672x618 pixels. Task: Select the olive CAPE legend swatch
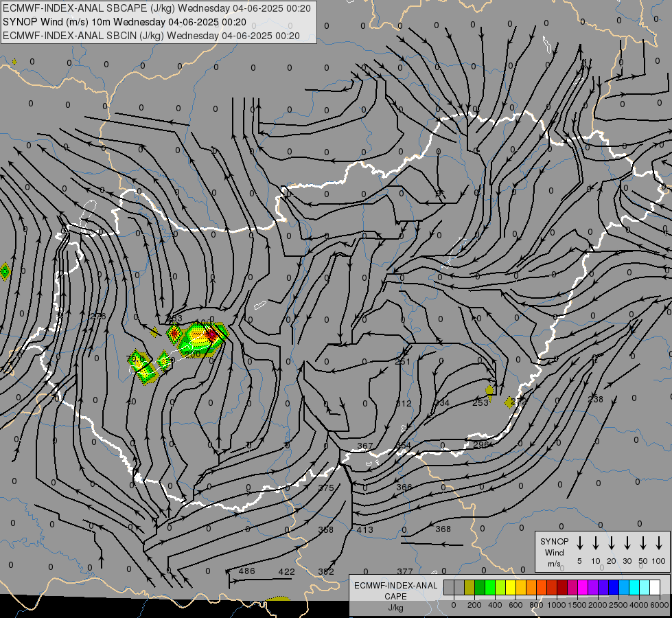tap(470, 587)
